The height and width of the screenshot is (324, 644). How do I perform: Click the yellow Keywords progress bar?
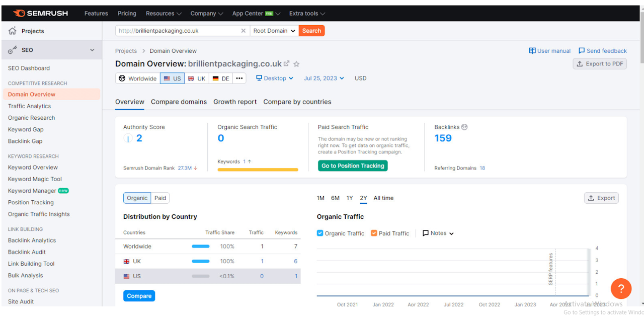(x=258, y=170)
